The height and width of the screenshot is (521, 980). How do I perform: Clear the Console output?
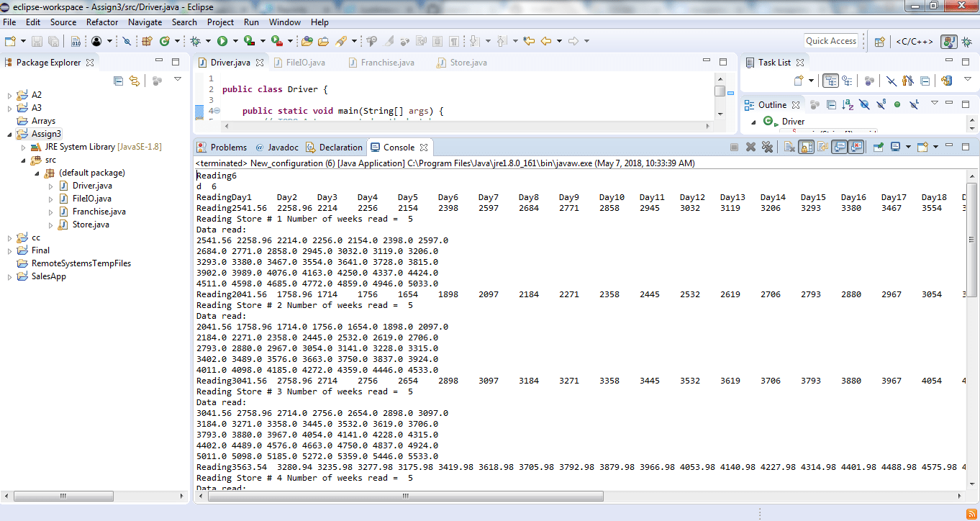pos(789,147)
